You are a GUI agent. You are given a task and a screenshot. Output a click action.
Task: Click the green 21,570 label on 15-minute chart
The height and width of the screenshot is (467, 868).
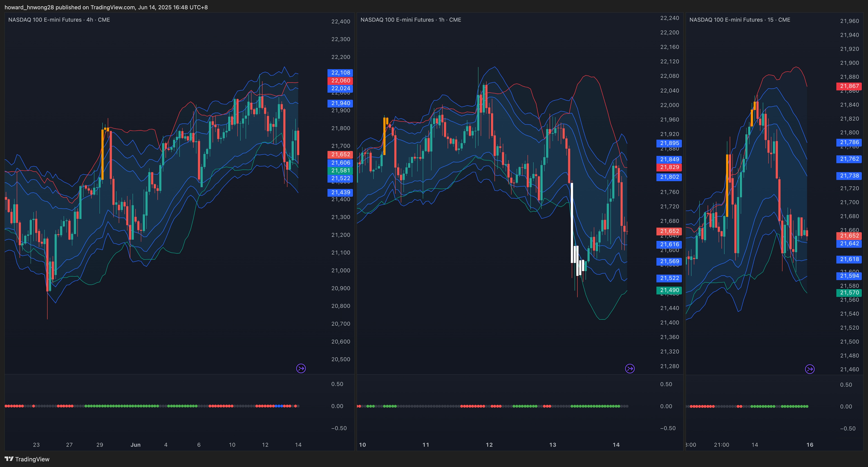coord(849,293)
